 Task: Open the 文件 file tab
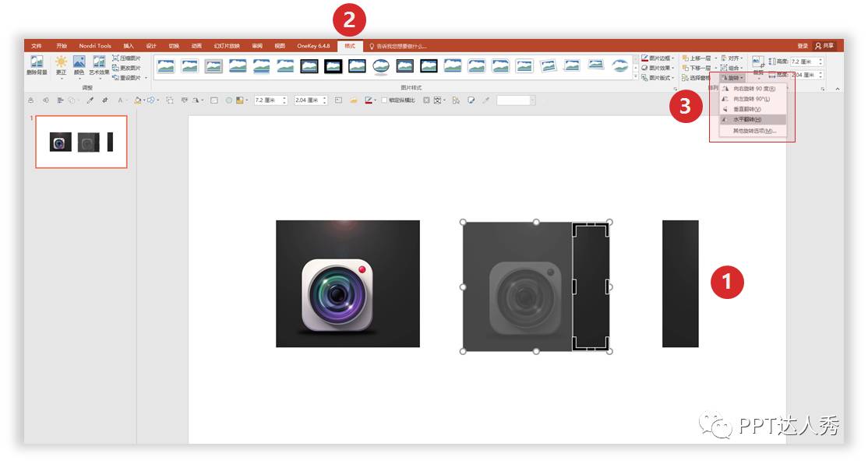pyautogui.click(x=37, y=46)
